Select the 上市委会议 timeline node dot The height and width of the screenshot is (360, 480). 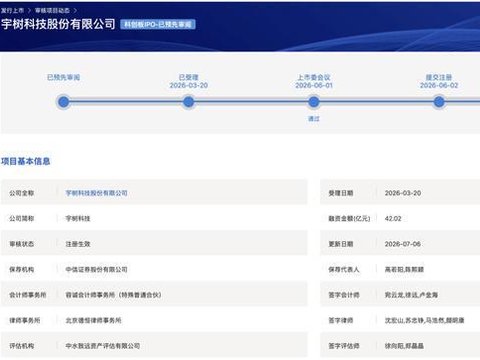314,102
